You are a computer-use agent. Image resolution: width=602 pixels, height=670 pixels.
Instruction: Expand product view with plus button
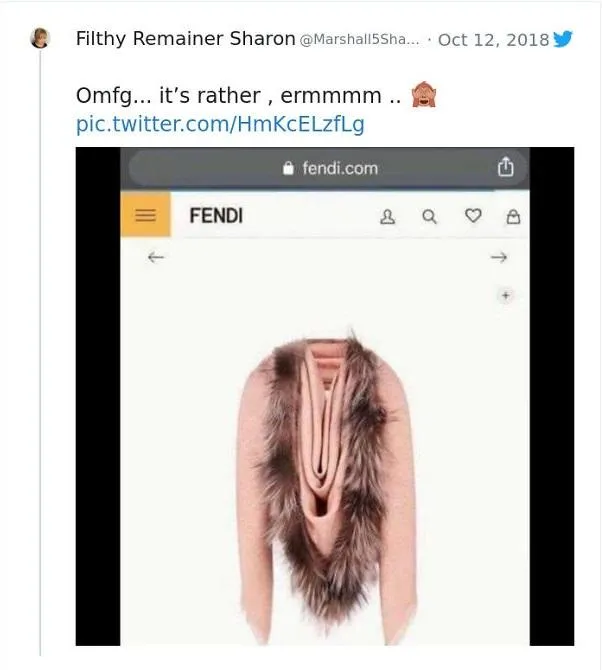point(505,296)
